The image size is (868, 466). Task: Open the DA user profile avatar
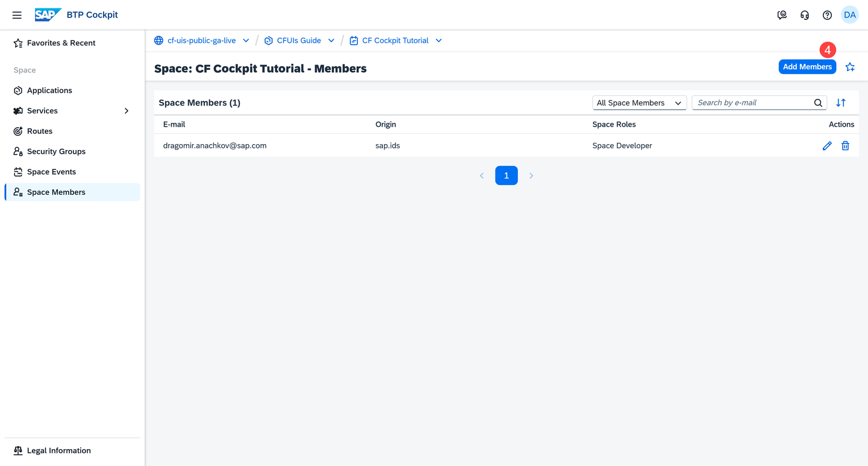click(850, 15)
